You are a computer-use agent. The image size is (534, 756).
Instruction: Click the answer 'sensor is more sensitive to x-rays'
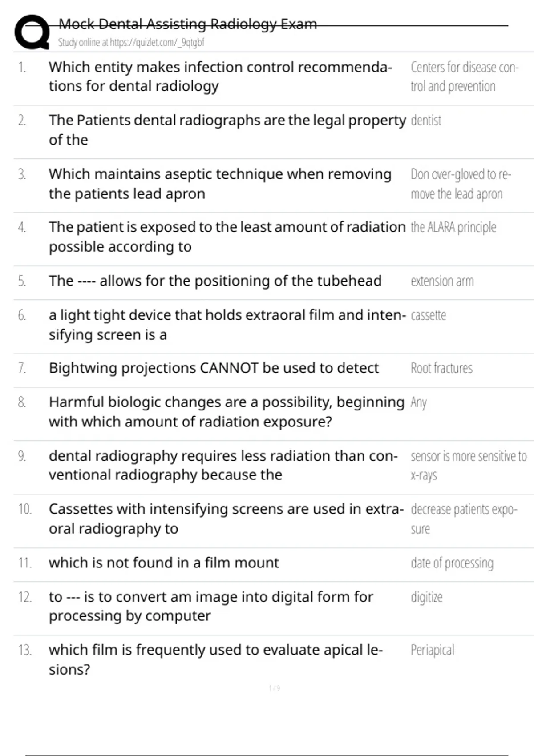[468, 465]
